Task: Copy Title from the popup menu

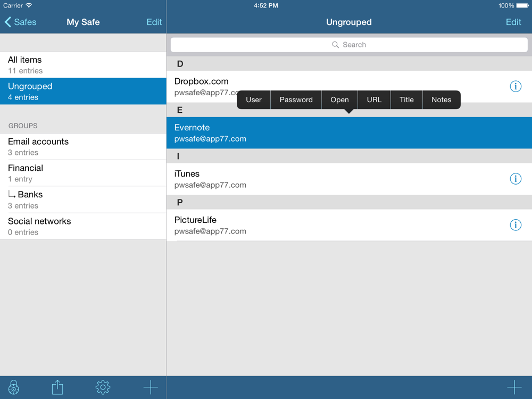Action: point(406,100)
